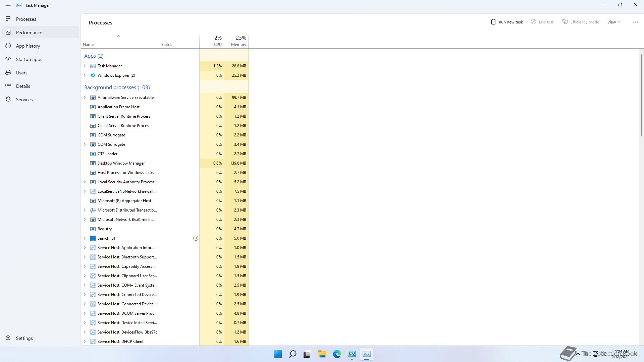This screenshot has width=644, height=362.
Task: Expand Service Host: DHCP Client
Action: pyautogui.click(x=85, y=342)
